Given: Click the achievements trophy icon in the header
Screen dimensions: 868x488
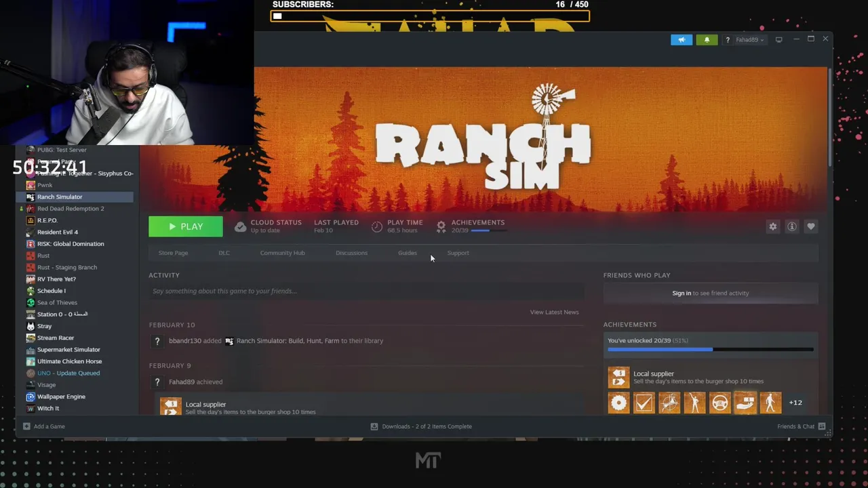Looking at the screenshot, I should [x=441, y=226].
